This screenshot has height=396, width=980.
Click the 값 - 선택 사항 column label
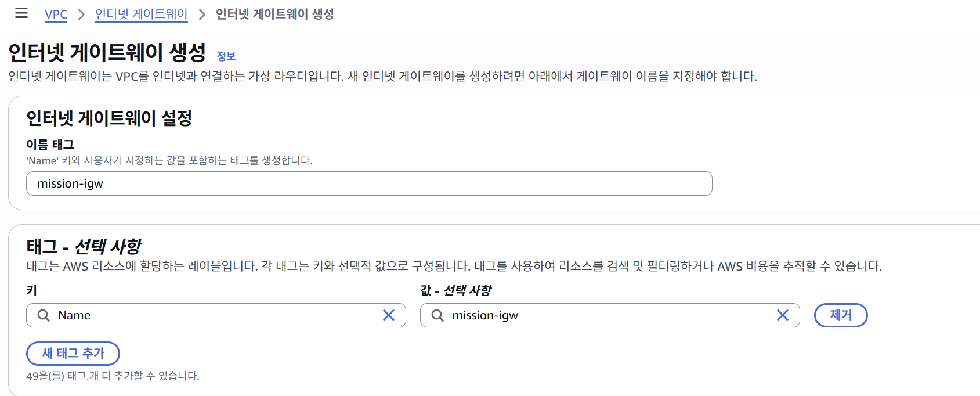pyautogui.click(x=456, y=290)
